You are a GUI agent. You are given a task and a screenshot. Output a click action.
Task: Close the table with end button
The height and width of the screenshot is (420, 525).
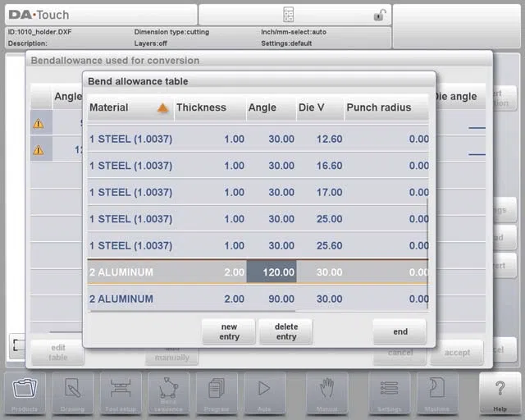click(400, 331)
